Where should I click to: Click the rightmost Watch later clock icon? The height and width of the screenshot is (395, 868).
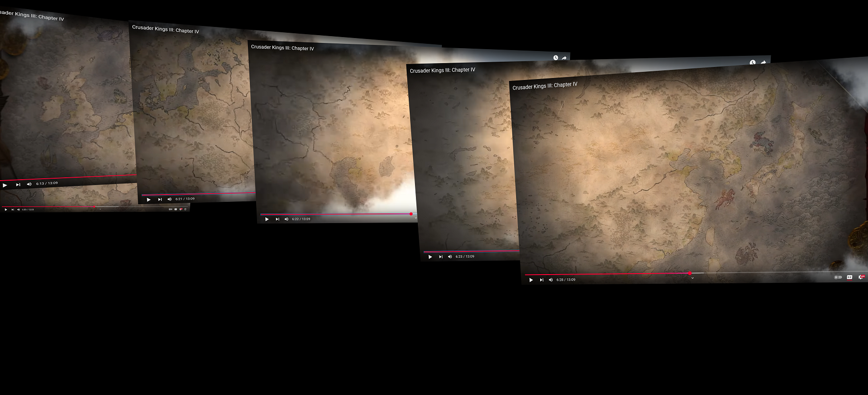click(752, 63)
